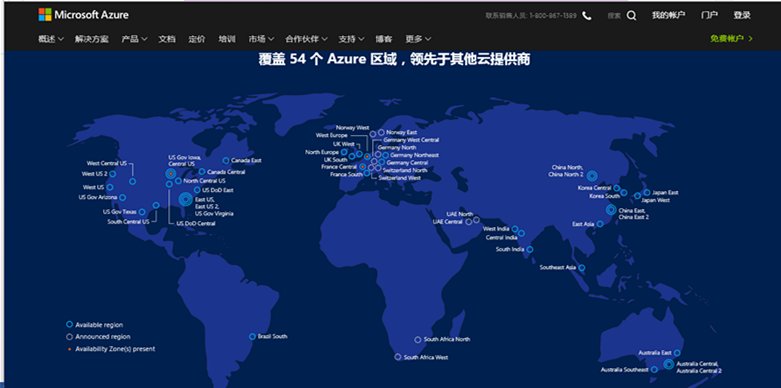
Task: Select the Australia East region marker
Action: (677, 353)
